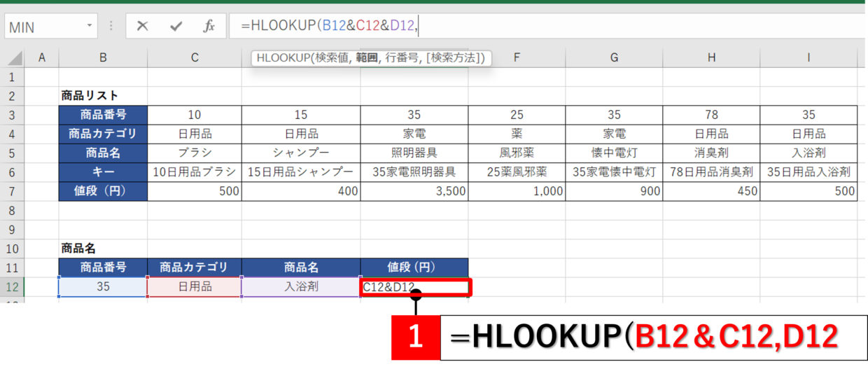Click the key cell 35日用品入浴剤
The height and width of the screenshot is (376, 868).
tap(808, 172)
